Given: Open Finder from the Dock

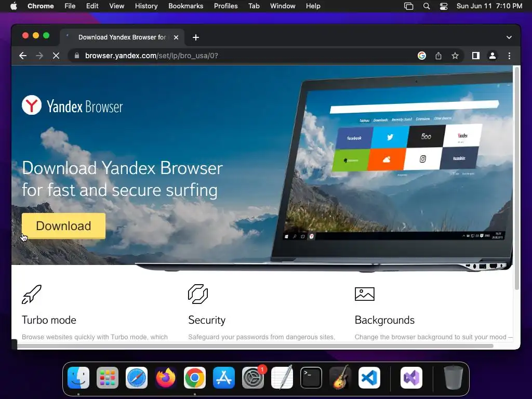Looking at the screenshot, I should point(78,378).
